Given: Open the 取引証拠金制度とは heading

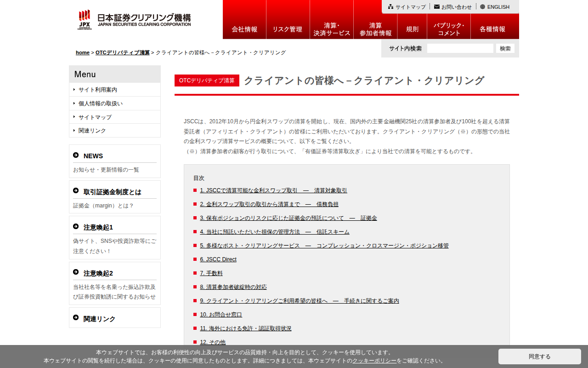Looking at the screenshot, I should click(113, 192).
